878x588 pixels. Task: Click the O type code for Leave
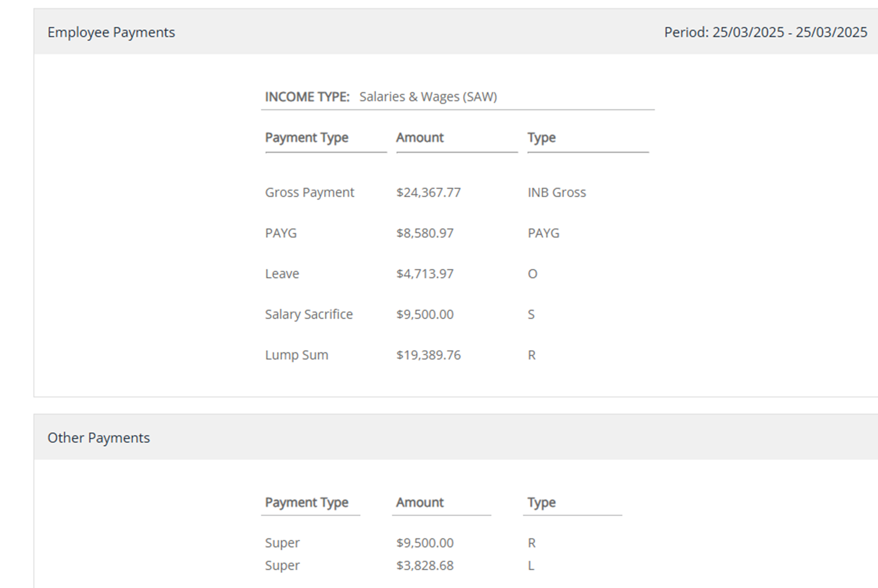pyautogui.click(x=532, y=273)
